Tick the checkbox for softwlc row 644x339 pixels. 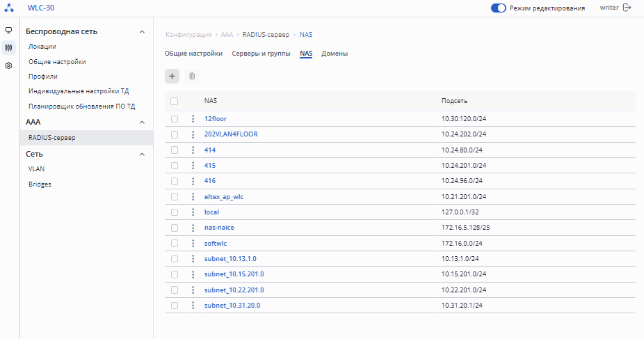(x=175, y=243)
